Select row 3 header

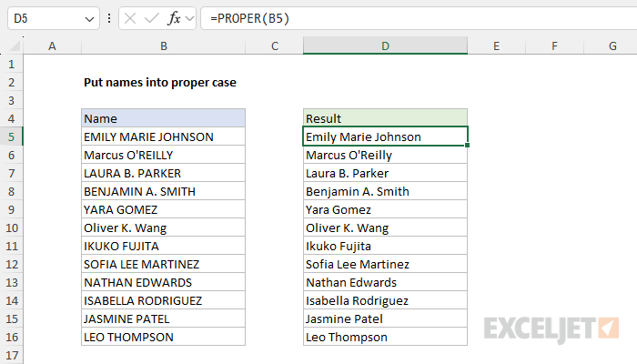point(11,100)
